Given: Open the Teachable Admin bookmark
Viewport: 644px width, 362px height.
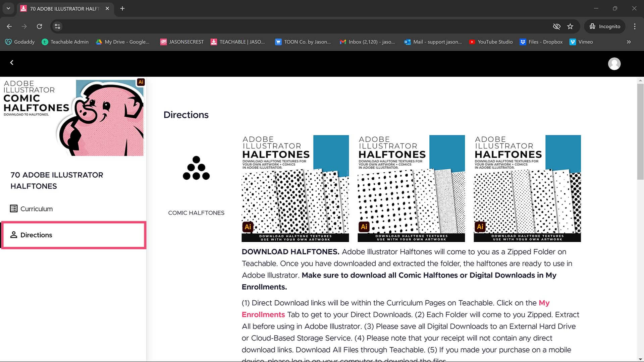Looking at the screenshot, I should (x=65, y=42).
